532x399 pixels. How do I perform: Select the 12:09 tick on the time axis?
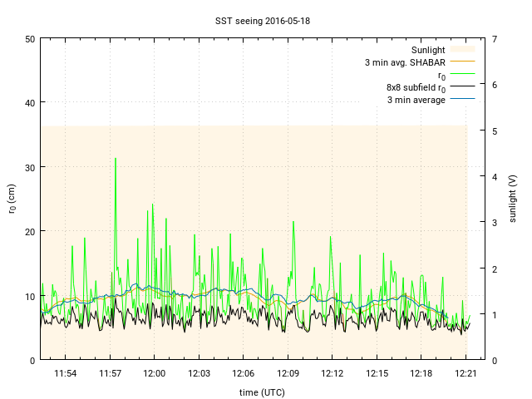[288, 373]
